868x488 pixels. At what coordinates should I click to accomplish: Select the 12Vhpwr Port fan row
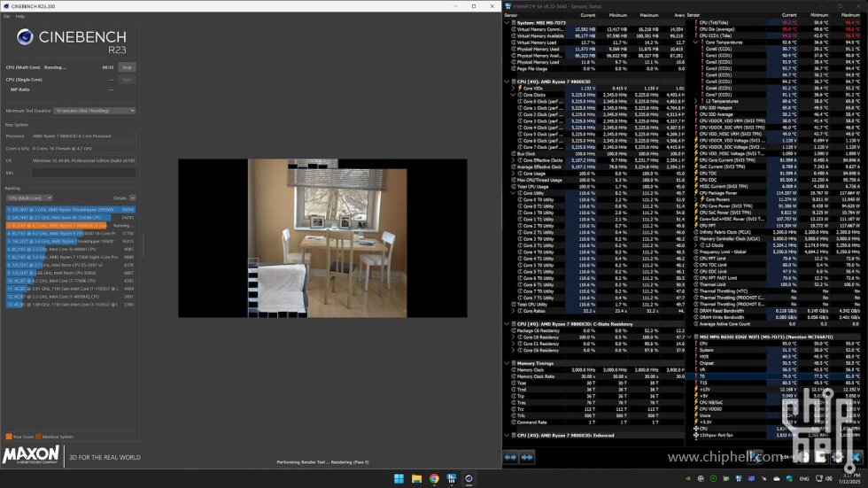(778, 436)
